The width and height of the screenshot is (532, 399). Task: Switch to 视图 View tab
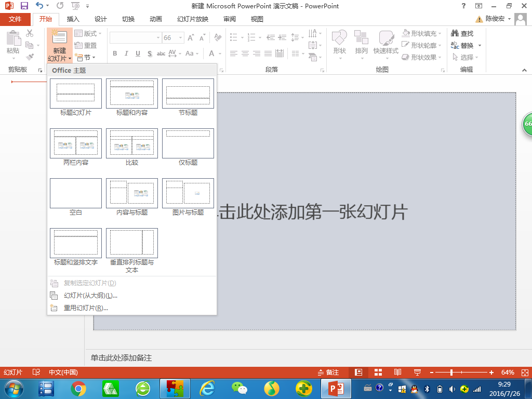tap(257, 19)
